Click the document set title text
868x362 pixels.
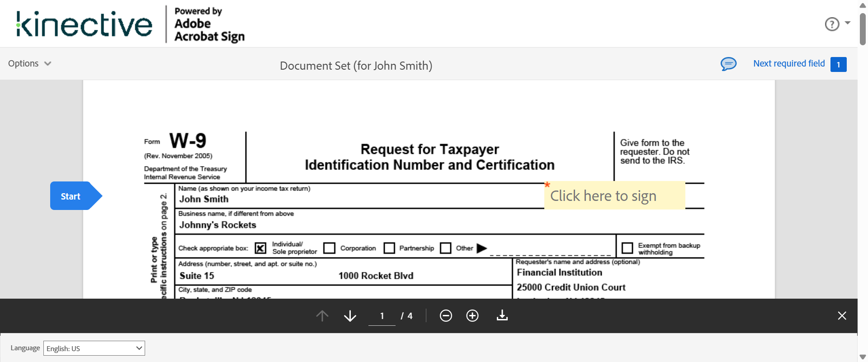356,66
